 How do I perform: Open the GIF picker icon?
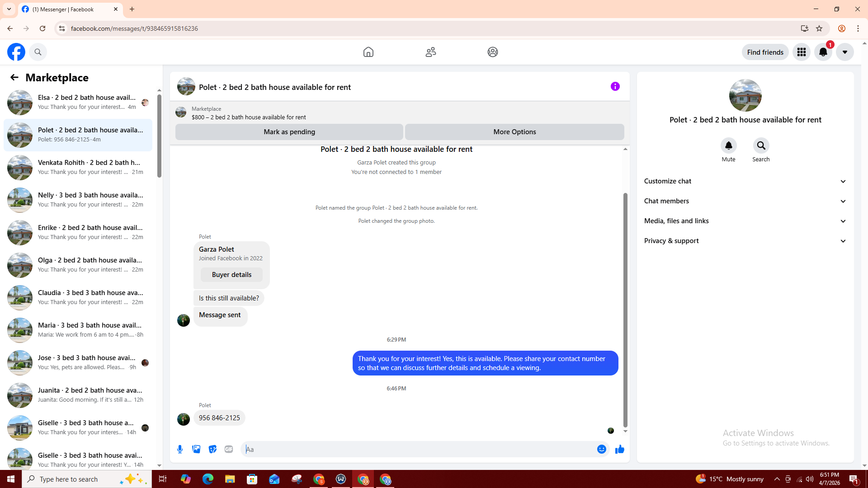229,449
